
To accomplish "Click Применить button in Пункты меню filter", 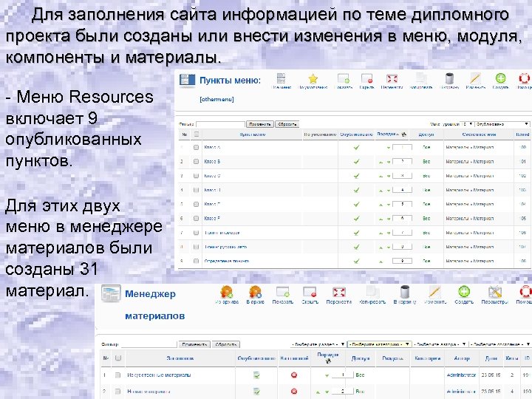I will point(260,124).
